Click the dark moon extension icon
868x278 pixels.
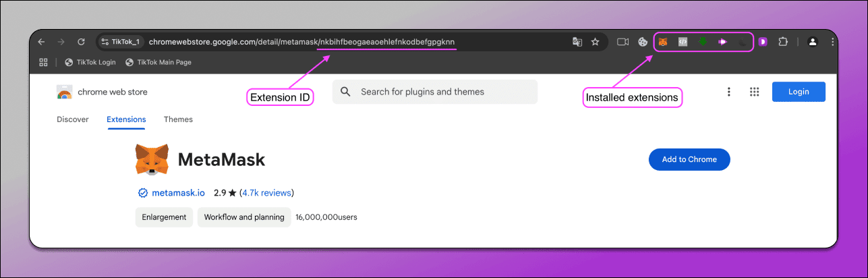click(x=743, y=42)
